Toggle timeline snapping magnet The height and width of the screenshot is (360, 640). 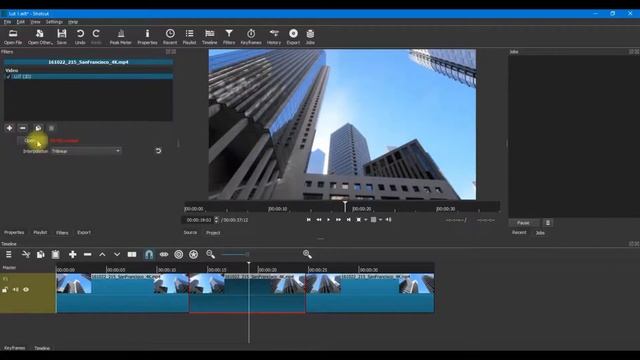[149, 254]
